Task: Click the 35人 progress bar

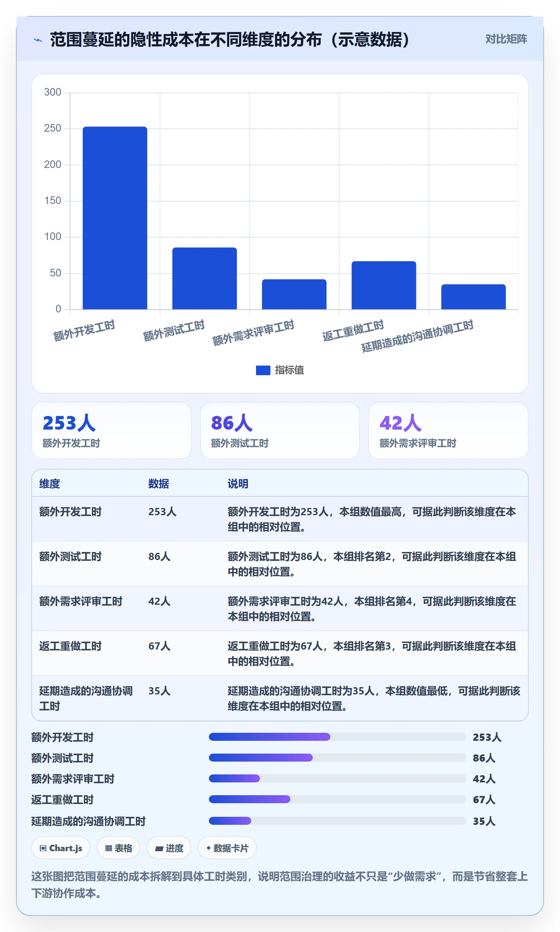Action: [x=337, y=821]
